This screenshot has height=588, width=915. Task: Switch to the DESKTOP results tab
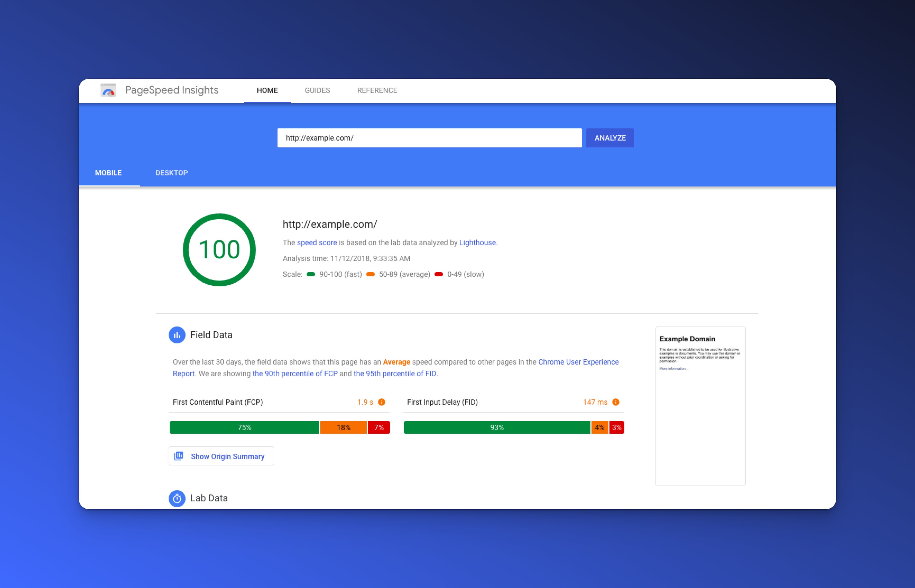[172, 173]
